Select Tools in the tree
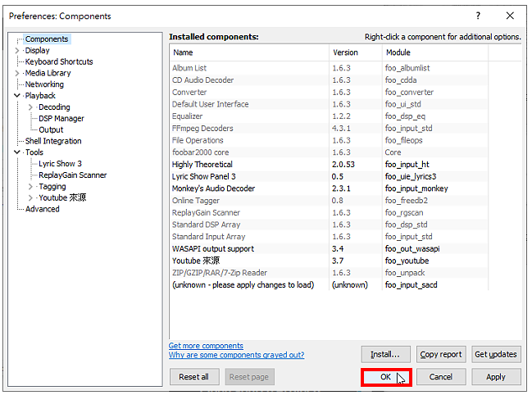The height and width of the screenshot is (395, 532). coord(34,152)
